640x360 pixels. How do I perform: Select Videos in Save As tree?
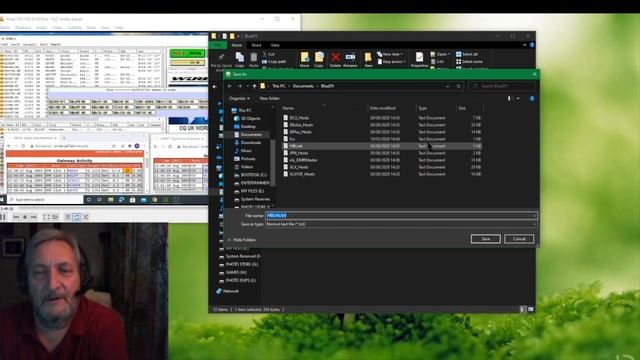pos(244,167)
